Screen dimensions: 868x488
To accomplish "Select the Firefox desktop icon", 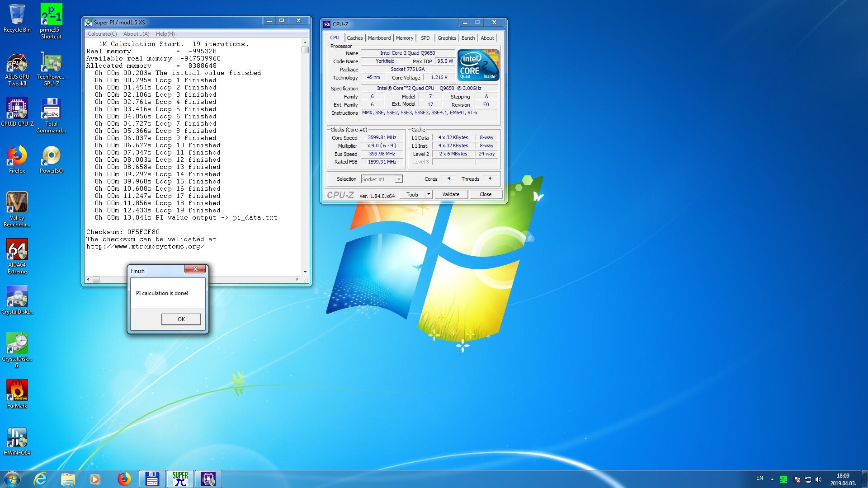I will click(x=17, y=159).
